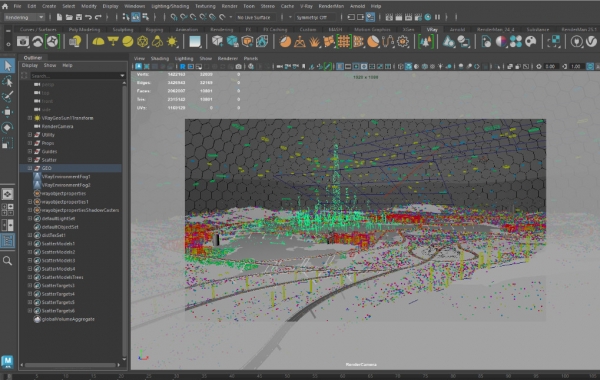Click the V-Ray mesh light shelf icon
The height and width of the screenshot is (380, 600).
(142, 42)
